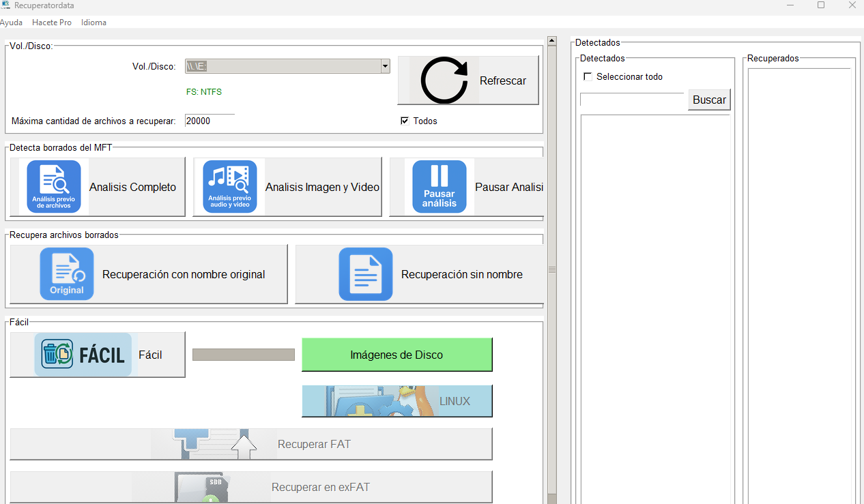Click the search field next to Buscar
Screen dimensions: 864x504
click(x=632, y=100)
